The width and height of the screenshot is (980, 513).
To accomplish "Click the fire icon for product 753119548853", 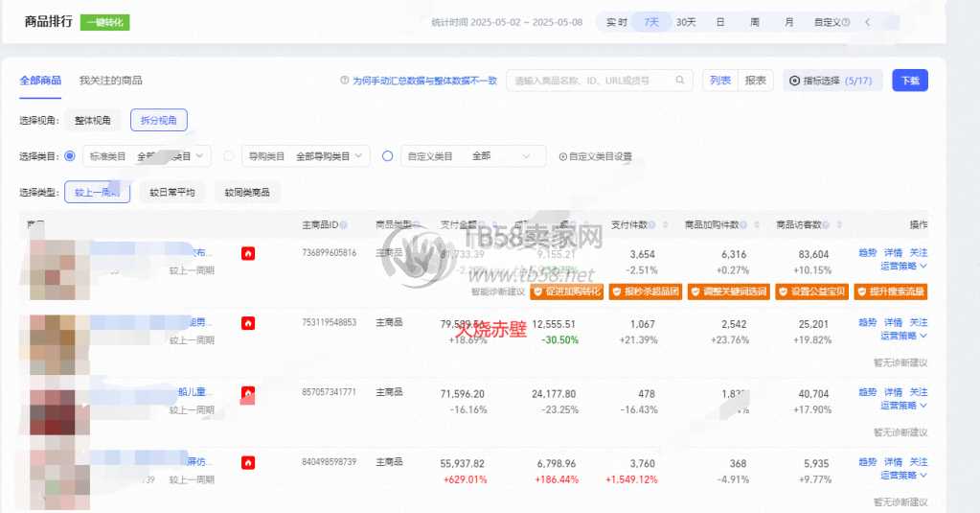I will coord(248,323).
